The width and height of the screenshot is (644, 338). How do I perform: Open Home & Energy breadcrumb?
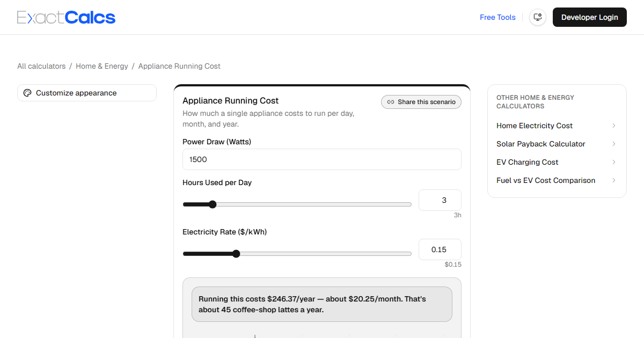pos(102,66)
